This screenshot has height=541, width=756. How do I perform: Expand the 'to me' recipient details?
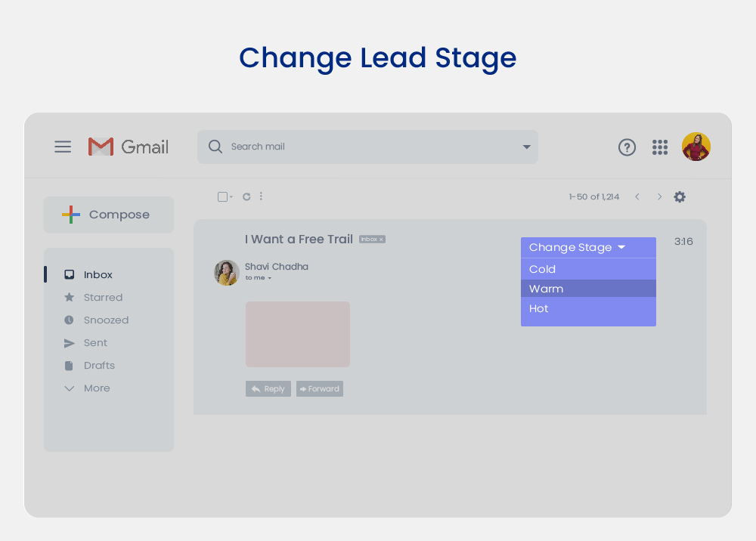pyautogui.click(x=270, y=278)
